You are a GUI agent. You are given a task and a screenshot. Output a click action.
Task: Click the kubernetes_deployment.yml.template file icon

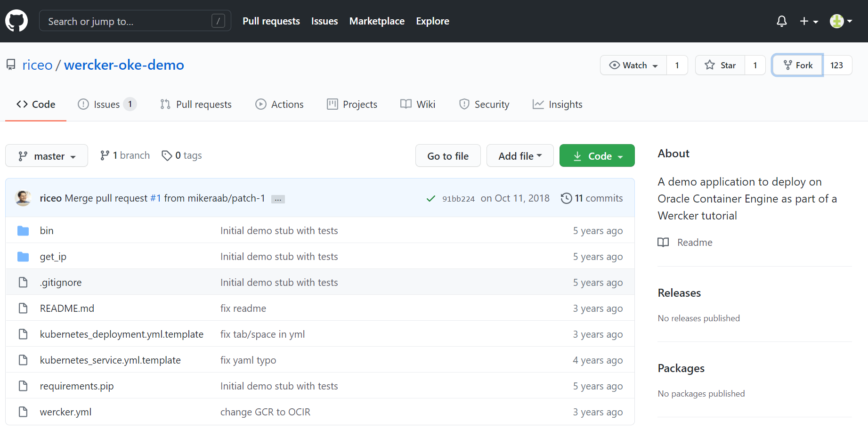click(x=23, y=334)
